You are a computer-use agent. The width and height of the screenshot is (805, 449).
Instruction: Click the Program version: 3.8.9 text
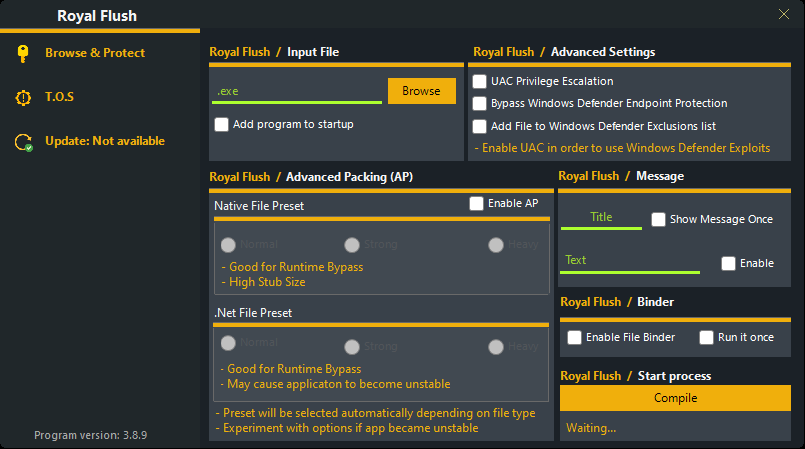tap(90, 435)
